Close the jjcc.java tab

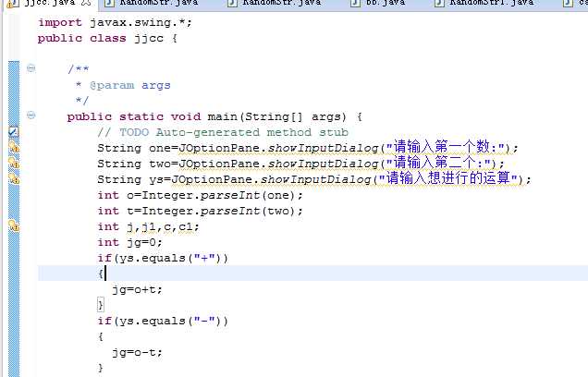tap(86, 3)
